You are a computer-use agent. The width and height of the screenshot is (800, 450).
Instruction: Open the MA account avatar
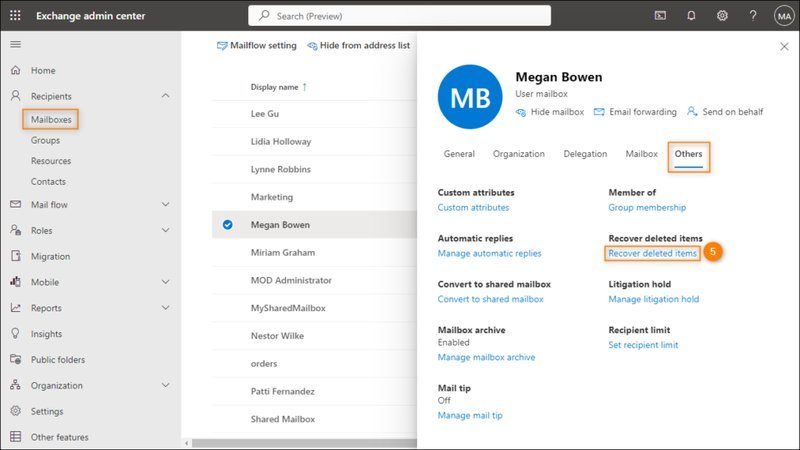point(784,16)
